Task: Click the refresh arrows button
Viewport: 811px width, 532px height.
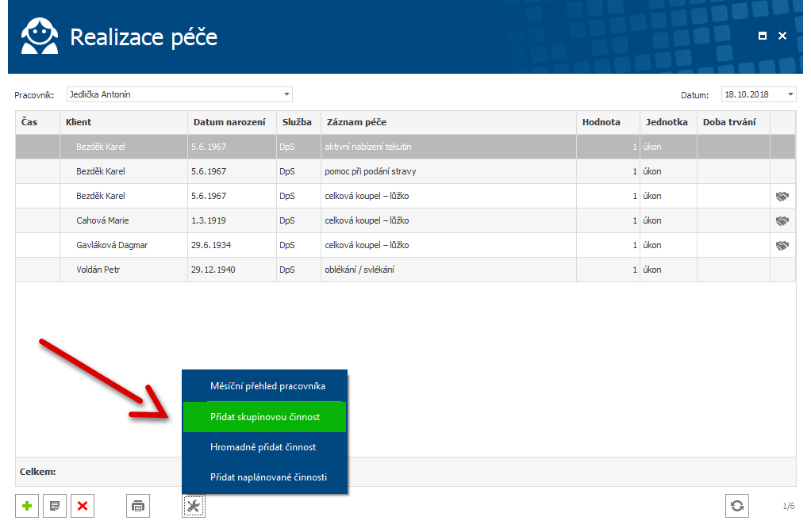Action: click(x=737, y=506)
